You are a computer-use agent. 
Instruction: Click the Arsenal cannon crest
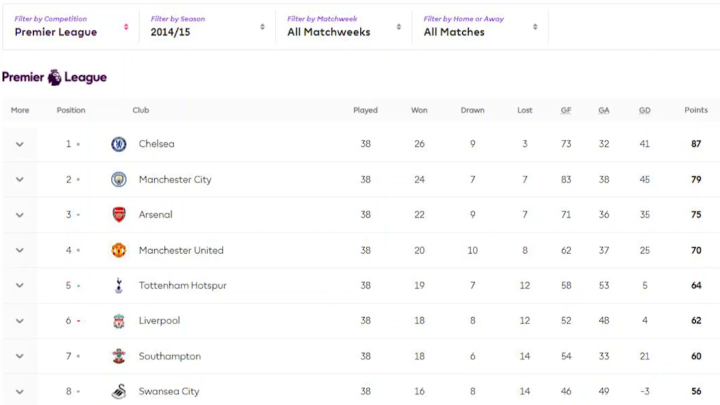[119, 215]
